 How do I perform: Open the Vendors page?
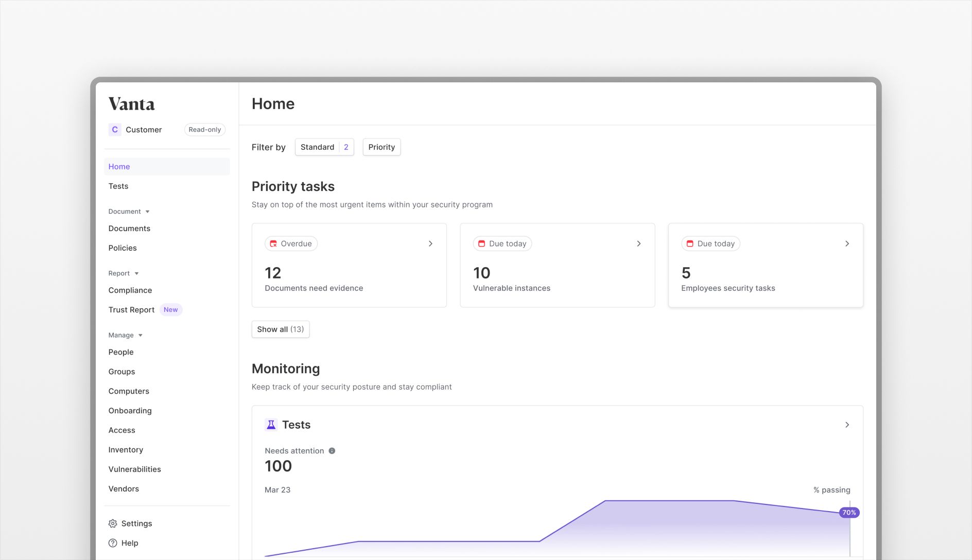click(167, 489)
